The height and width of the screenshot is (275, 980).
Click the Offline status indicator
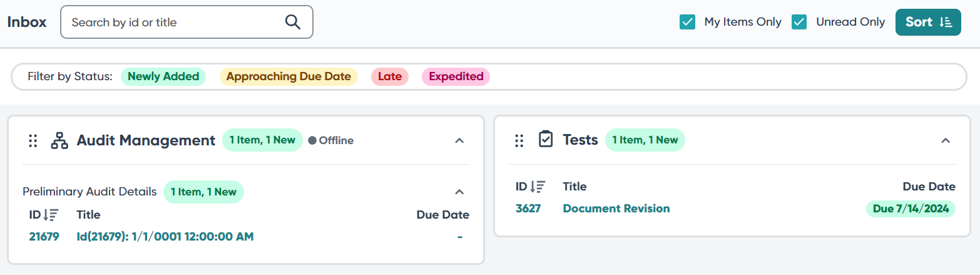click(331, 141)
